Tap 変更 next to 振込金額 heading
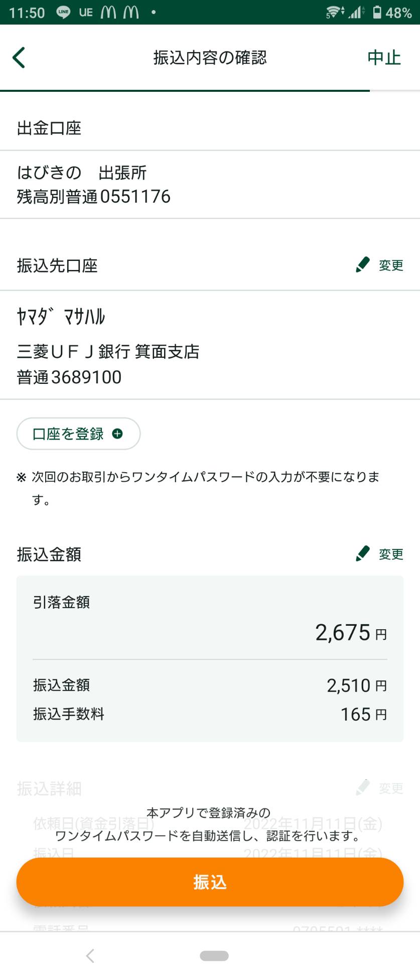The height and width of the screenshot is (980, 420). [391, 554]
